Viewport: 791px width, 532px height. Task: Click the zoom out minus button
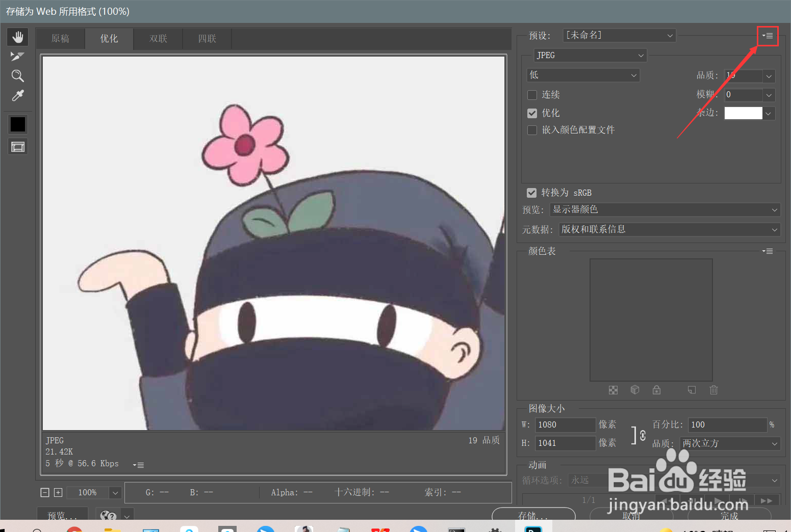coord(45,492)
